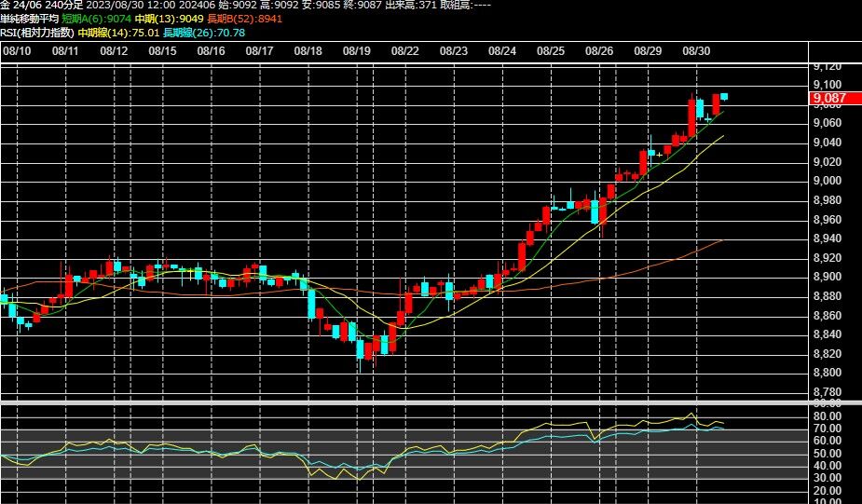Viewport: 862px width, 504px height.
Task: Select the 08/15 date label
Action: pyautogui.click(x=163, y=51)
